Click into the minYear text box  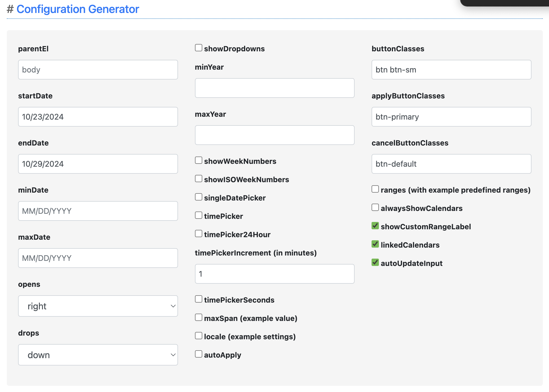click(274, 88)
